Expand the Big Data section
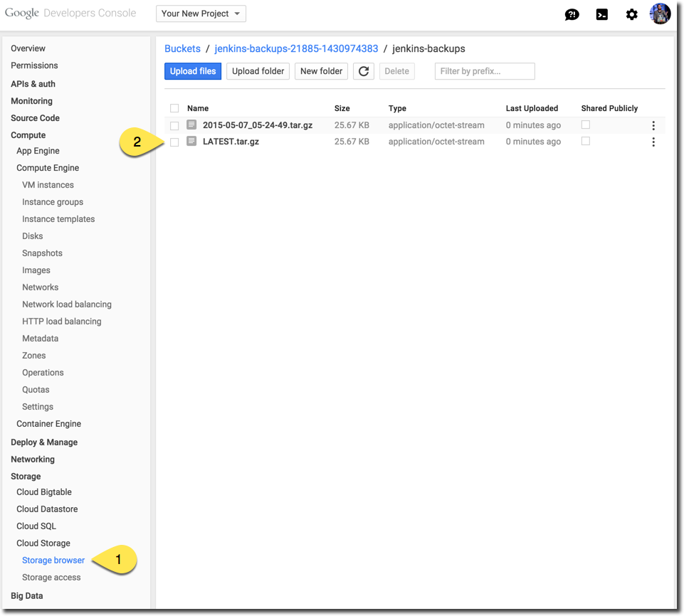684x616 pixels. pos(26,596)
